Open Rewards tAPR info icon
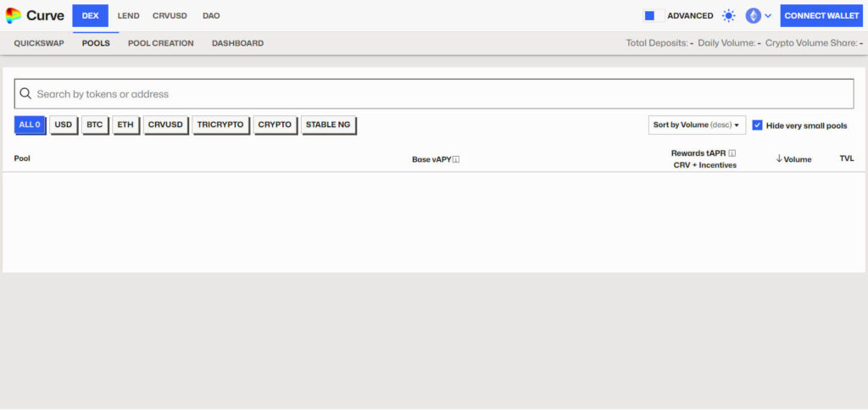Viewport: 868px width, 410px height. 732,153
